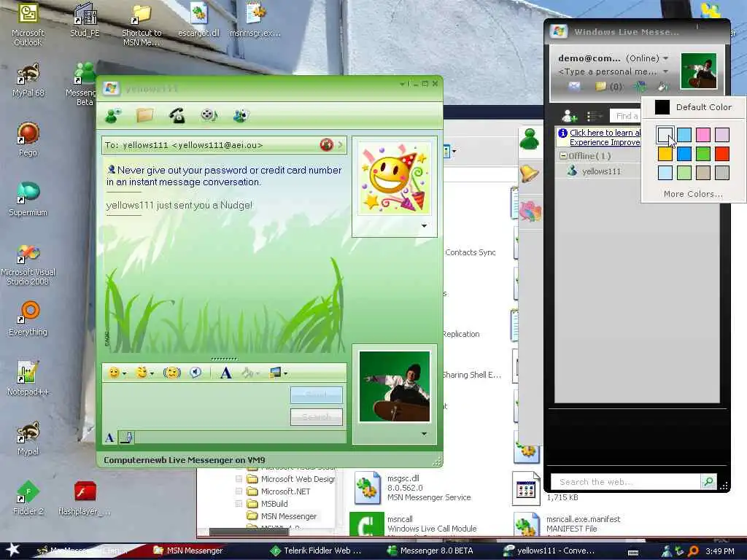The width and height of the screenshot is (747, 560).
Task: Open the games and activities icon
Action: 241,115
